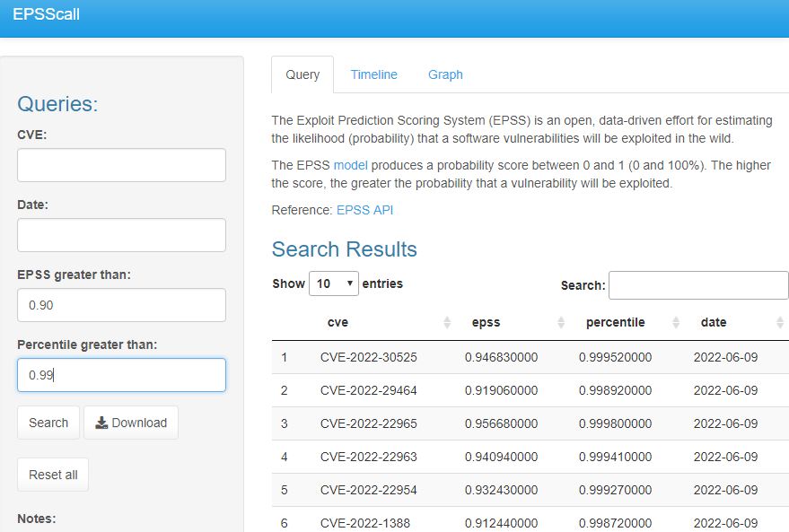The height and width of the screenshot is (532, 789).
Task: Download the query results
Action: 131,423
